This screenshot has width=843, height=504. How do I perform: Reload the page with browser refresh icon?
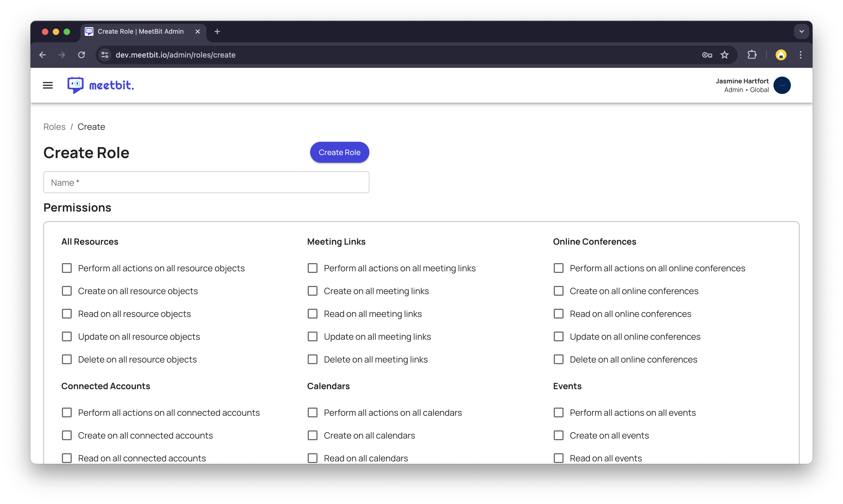pos(81,55)
